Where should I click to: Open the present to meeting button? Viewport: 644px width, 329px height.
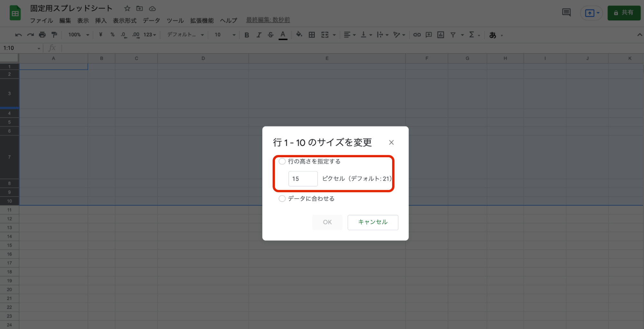pos(592,13)
